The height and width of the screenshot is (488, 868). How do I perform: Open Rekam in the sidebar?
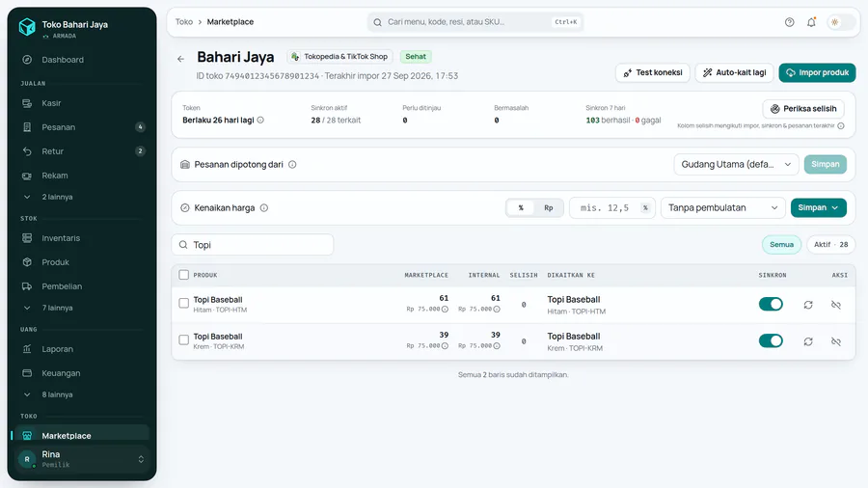pyautogui.click(x=81, y=176)
